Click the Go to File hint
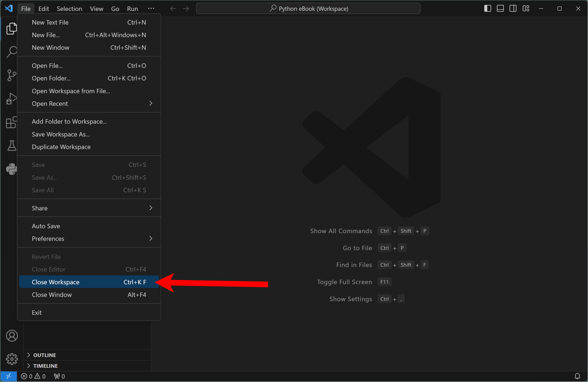The width and height of the screenshot is (588, 382). point(357,248)
